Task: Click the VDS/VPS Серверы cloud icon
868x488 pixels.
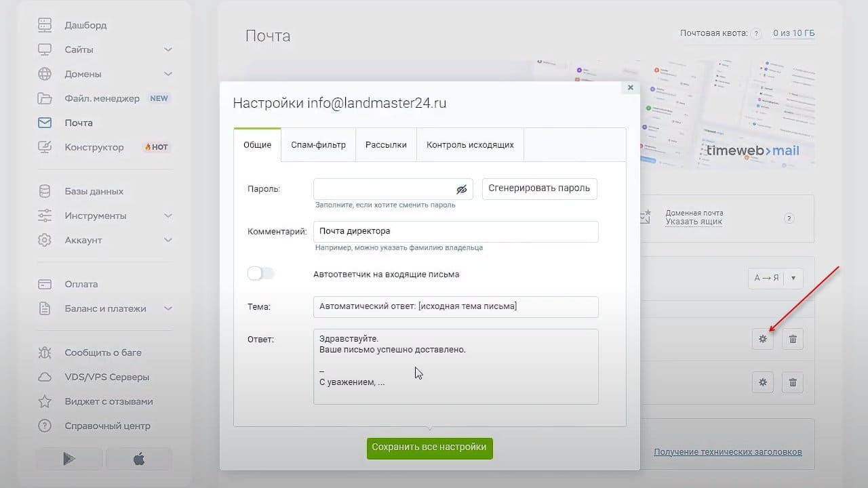Action: 45,377
